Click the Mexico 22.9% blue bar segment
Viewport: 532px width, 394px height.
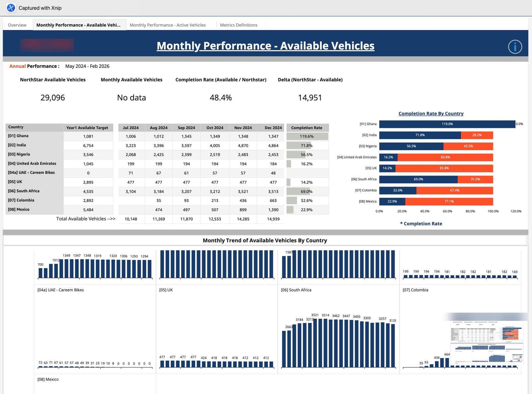pos(392,201)
